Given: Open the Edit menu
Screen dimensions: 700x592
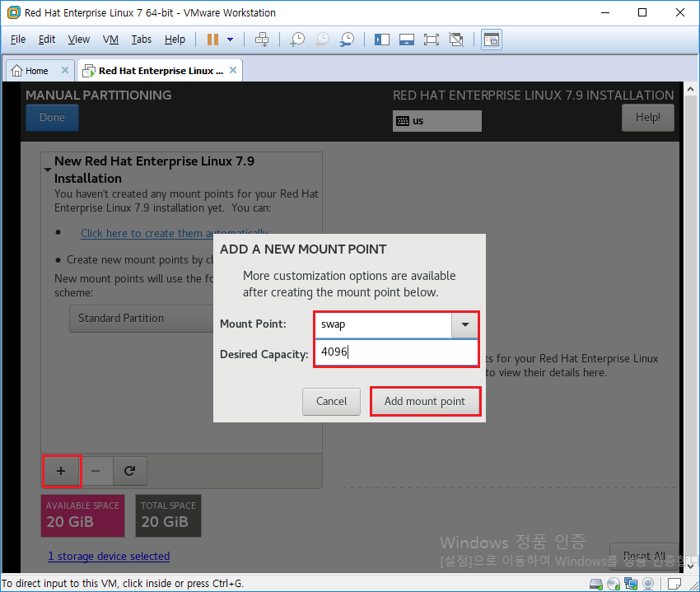Looking at the screenshot, I should tap(46, 40).
